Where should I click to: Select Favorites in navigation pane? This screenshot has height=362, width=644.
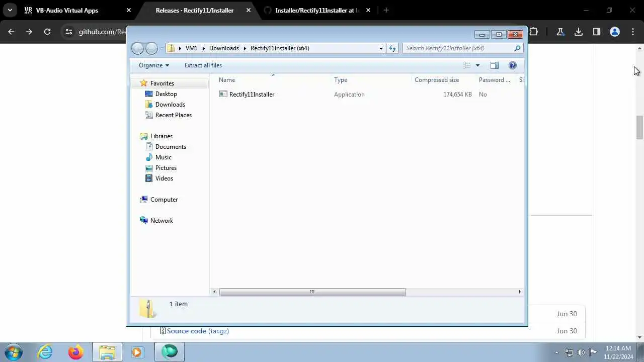pos(162,83)
